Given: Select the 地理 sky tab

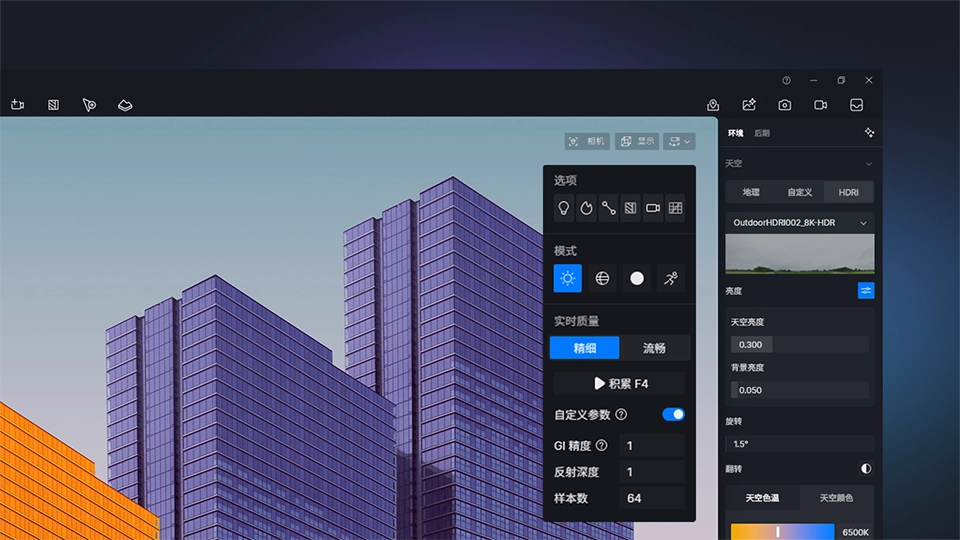Looking at the screenshot, I should [x=751, y=192].
